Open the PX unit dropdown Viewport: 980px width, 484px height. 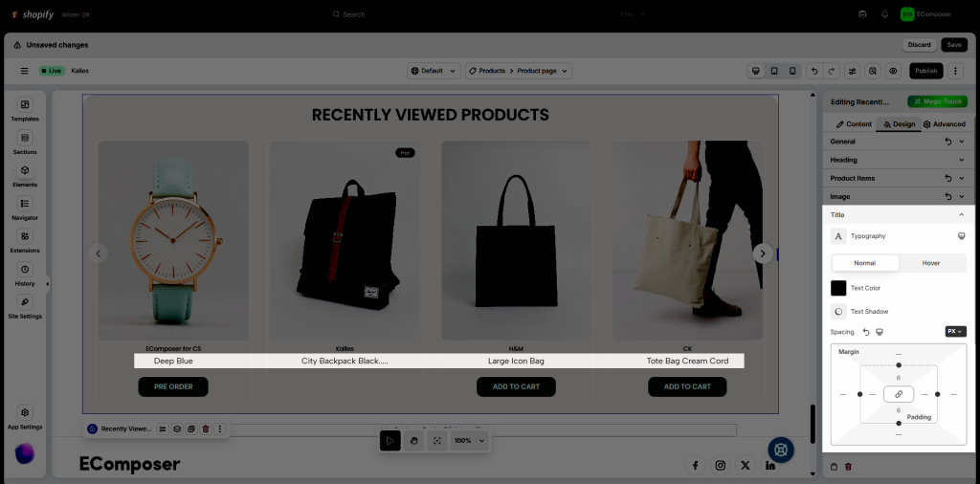pyautogui.click(x=955, y=332)
